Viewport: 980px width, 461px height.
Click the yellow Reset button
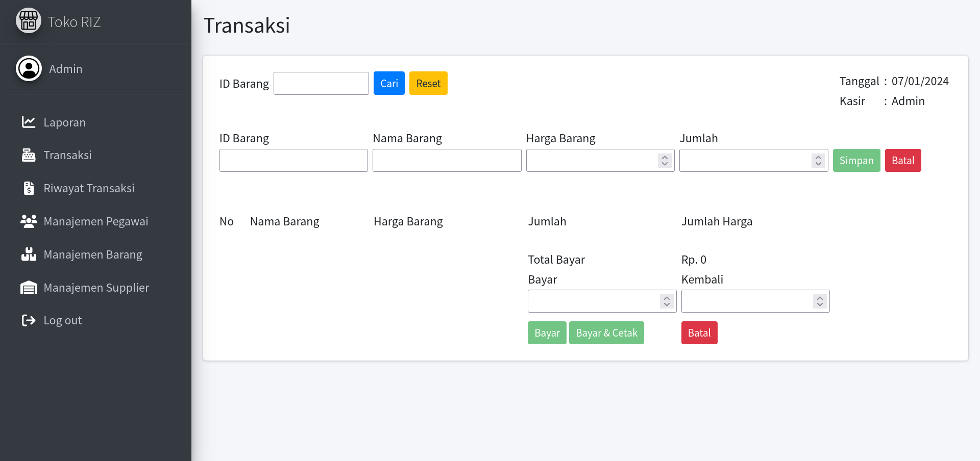[428, 83]
